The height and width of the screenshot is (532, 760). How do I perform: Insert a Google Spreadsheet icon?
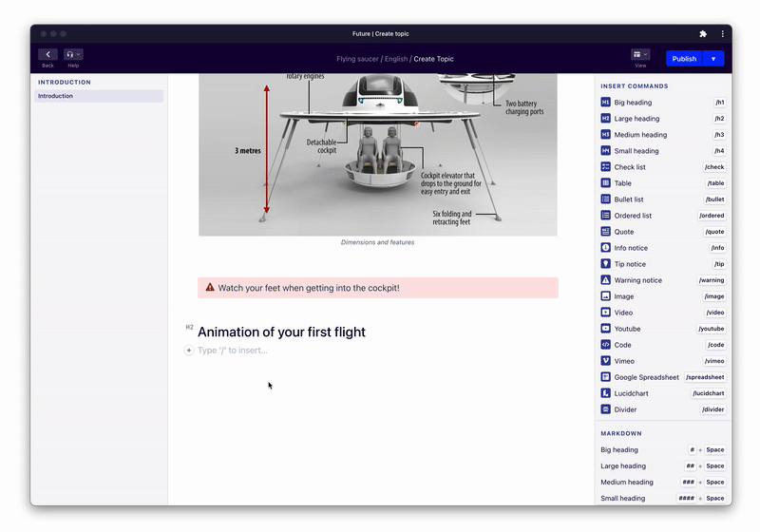pyautogui.click(x=605, y=377)
